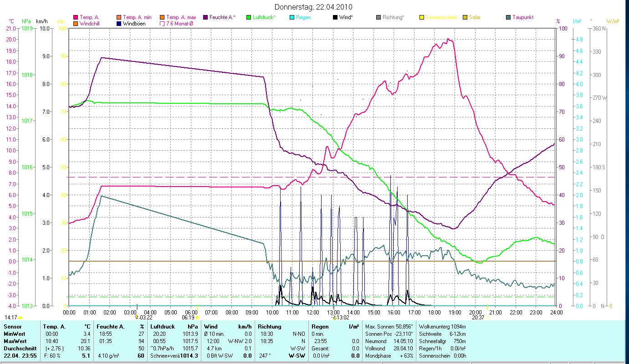Click the Max. Sonnen 50,856° entry
This screenshot has width=629, height=364.
coord(389,327)
